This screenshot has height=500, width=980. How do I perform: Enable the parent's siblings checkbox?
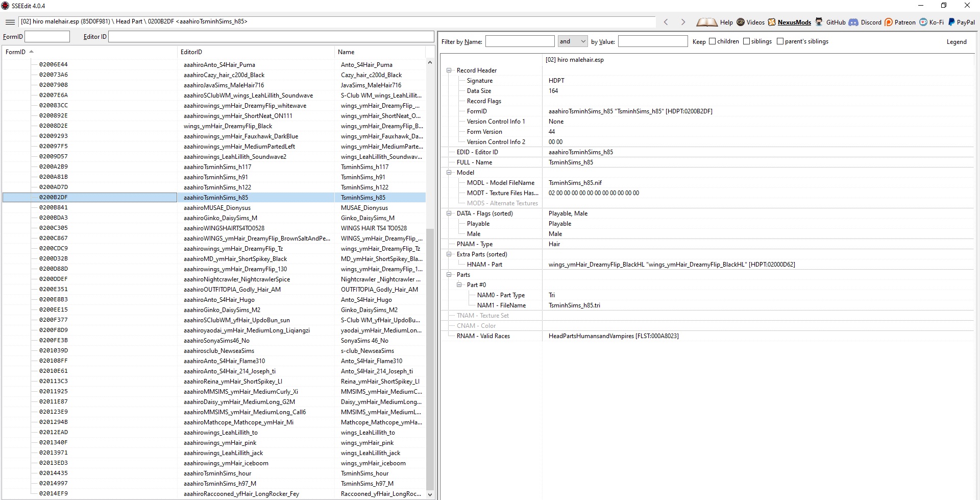[780, 41]
